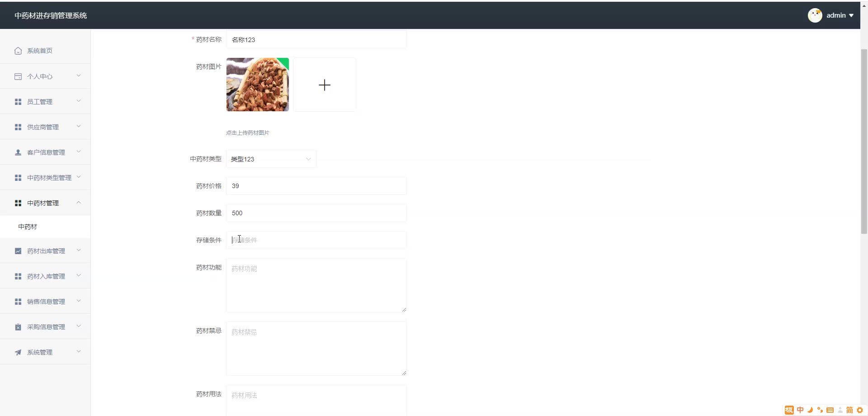Click the paper plane icon beside 系统管理

(18, 352)
